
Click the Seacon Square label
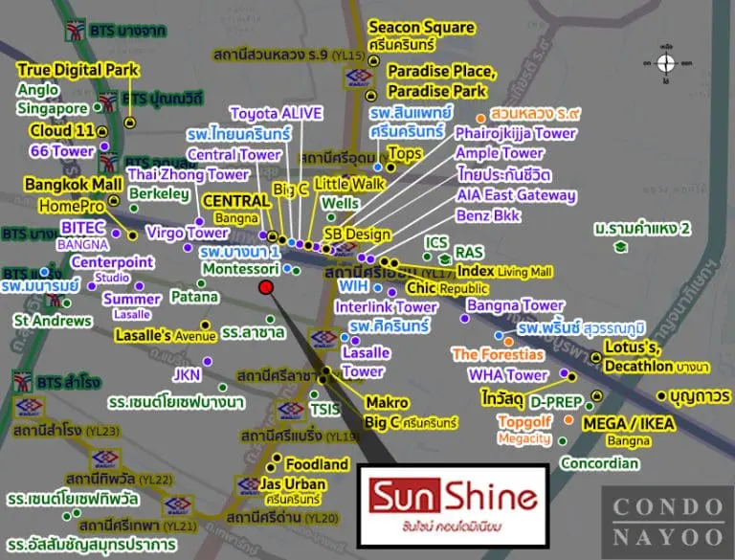coord(421,27)
